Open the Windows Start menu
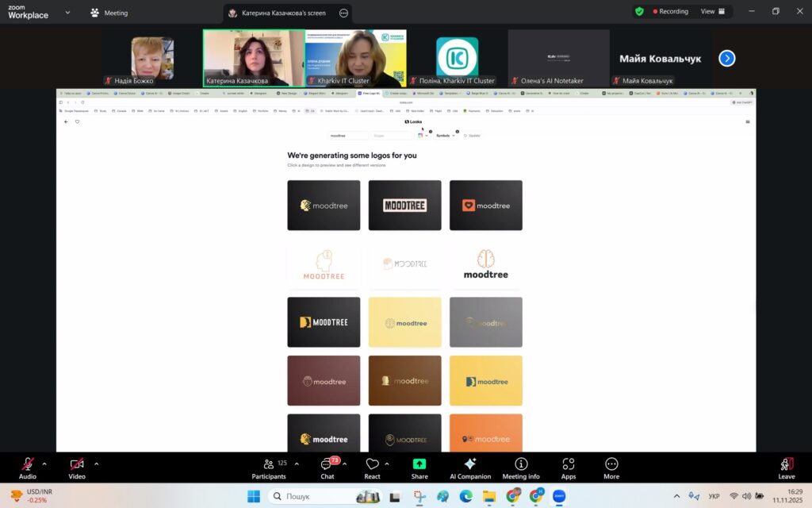Screen dimensions: 812x508 click(254, 497)
